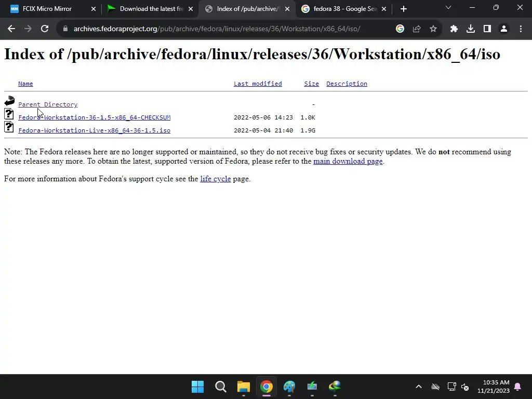The width and height of the screenshot is (532, 399).
Task: Show hidden system tray icons
Action: click(x=419, y=387)
